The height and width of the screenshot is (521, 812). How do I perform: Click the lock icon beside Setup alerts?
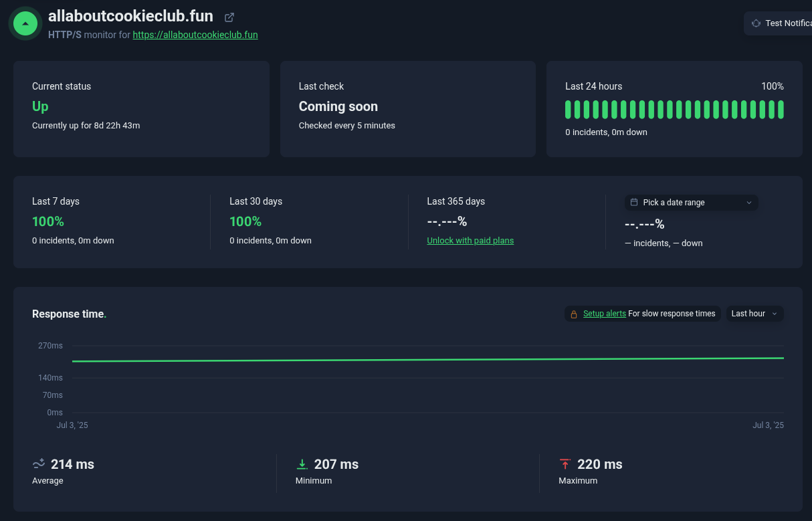click(x=574, y=314)
